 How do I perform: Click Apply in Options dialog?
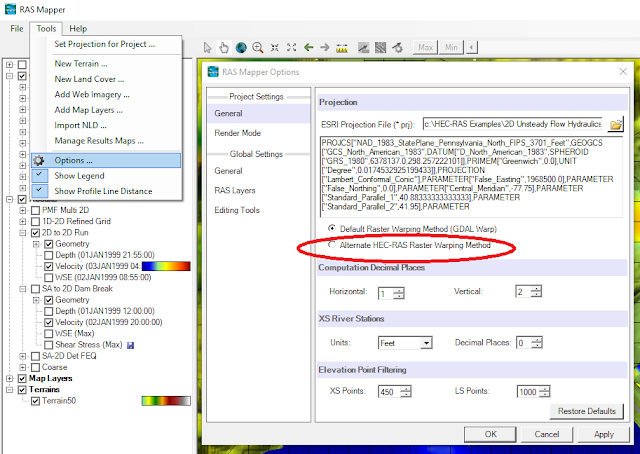coord(604,434)
